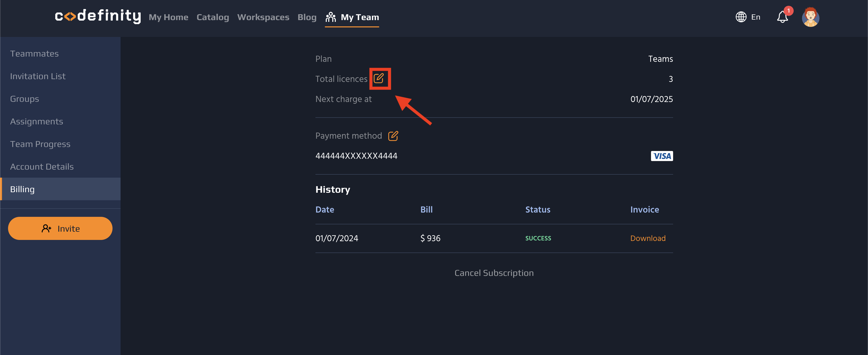Click the Invite person-plus icon
Image resolution: width=868 pixels, height=355 pixels.
[x=46, y=228]
